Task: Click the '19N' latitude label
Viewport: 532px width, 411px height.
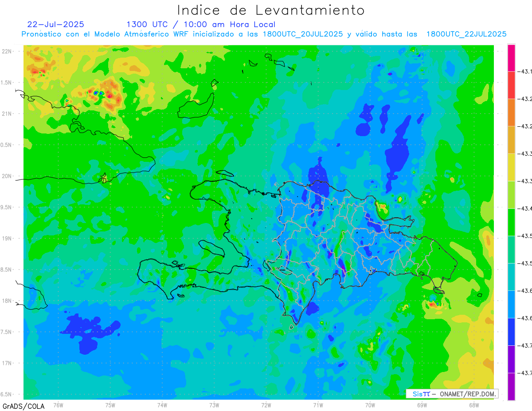Action: (7, 239)
